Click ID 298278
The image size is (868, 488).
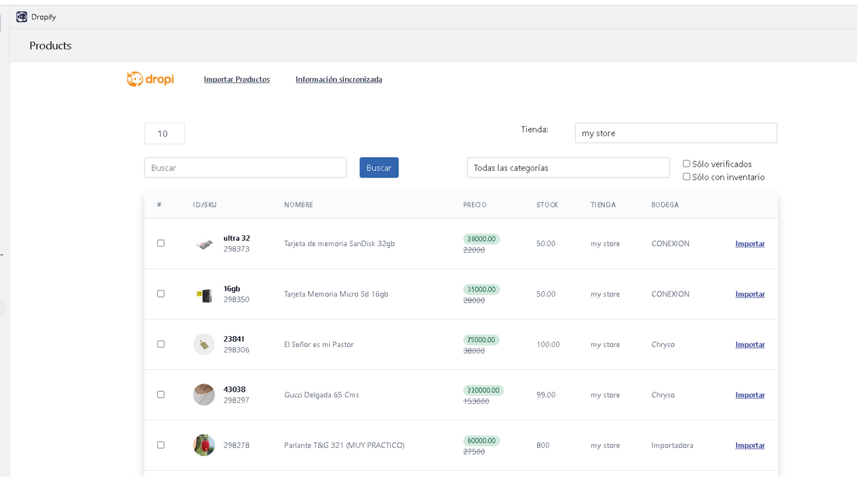237,445
